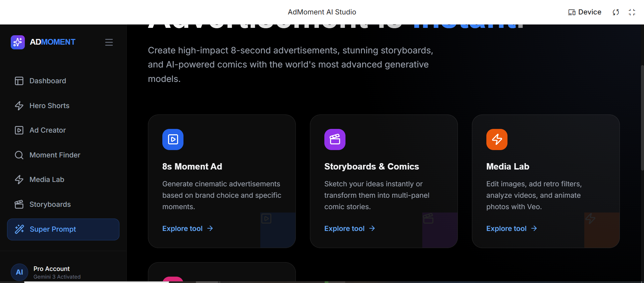Click the Device preview icon in top bar

pos(572,12)
